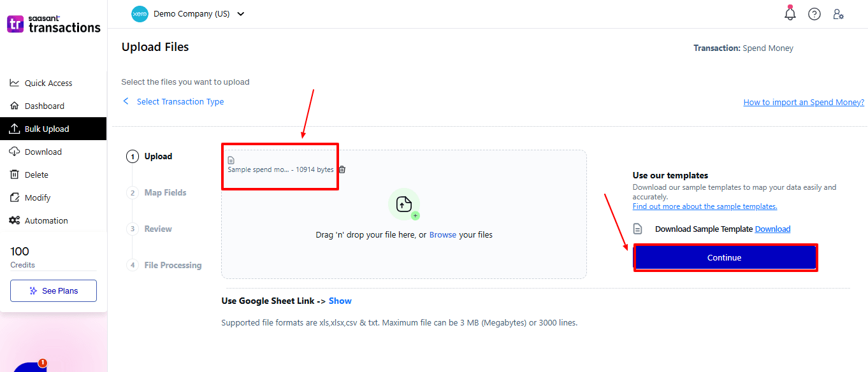Click the chat widget icon at bottom-left
Screen dimensions: 868x372
[29, 366]
